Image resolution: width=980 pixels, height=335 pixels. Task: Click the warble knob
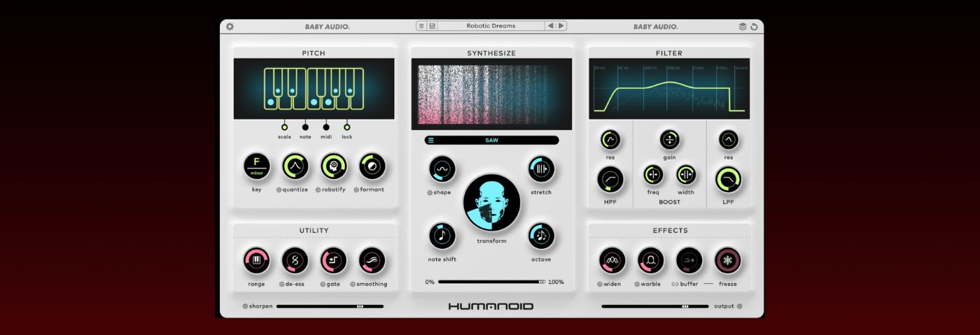pos(651,261)
